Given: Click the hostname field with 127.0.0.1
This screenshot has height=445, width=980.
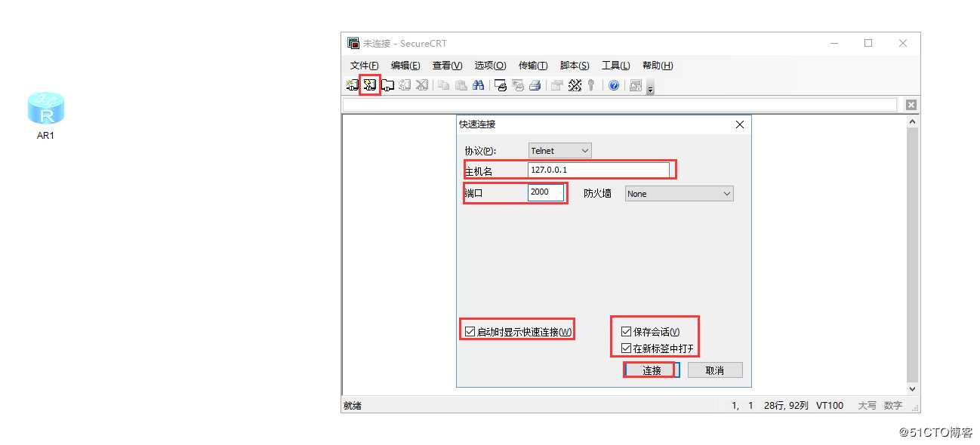Looking at the screenshot, I should click(599, 170).
